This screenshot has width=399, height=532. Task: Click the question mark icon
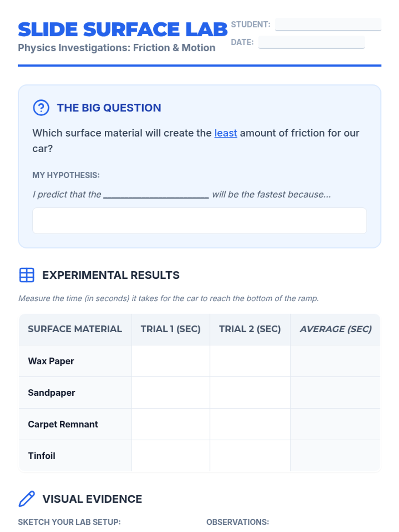41,108
